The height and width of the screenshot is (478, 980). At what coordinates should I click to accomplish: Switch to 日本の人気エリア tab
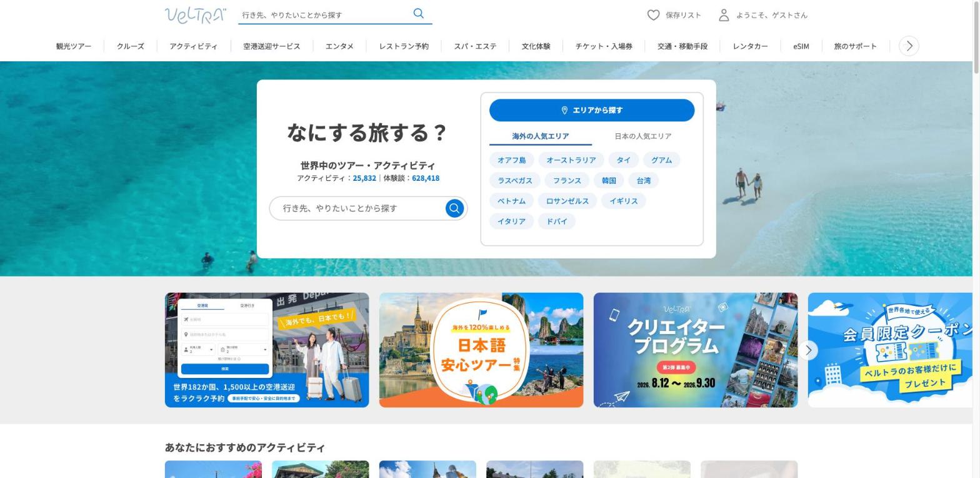coord(643,136)
